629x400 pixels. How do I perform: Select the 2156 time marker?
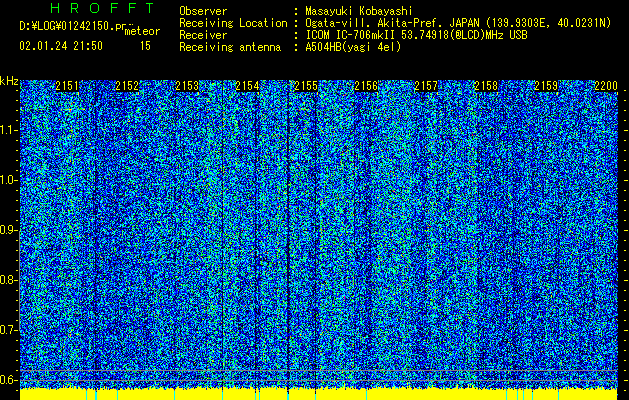tap(366, 86)
